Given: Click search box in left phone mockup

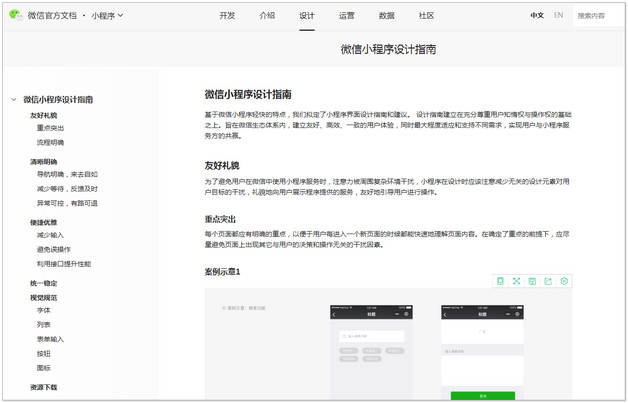Looking at the screenshot, I should tap(372, 337).
